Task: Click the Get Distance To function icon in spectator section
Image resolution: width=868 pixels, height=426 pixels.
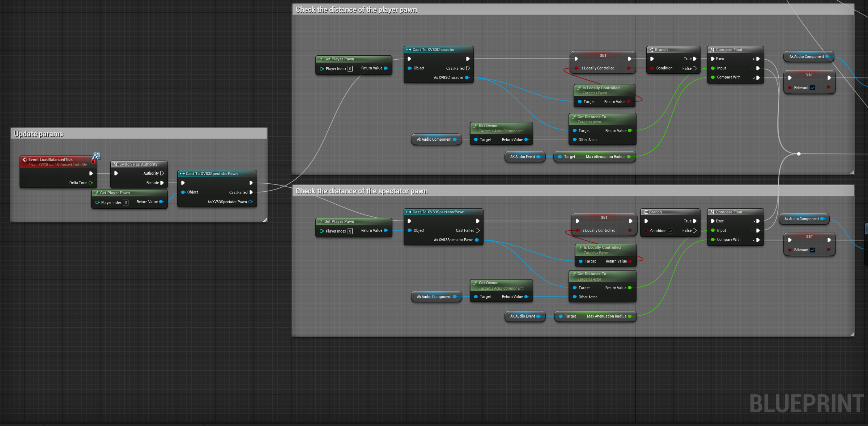Action: click(x=574, y=274)
